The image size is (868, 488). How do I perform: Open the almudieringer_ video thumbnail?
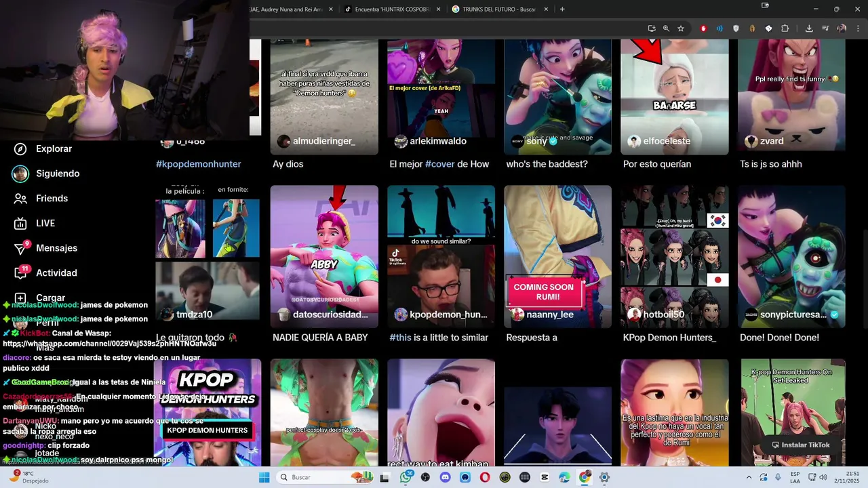click(x=324, y=97)
